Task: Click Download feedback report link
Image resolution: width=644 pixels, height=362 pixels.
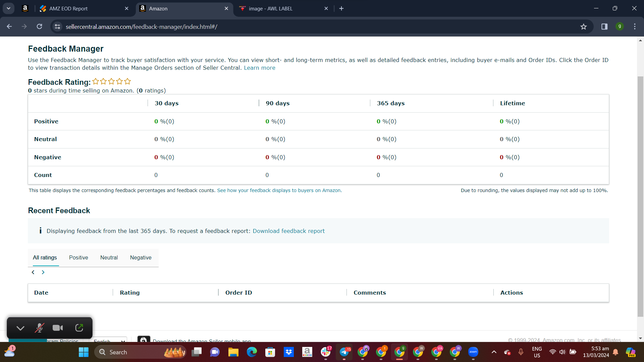Action: pos(289,231)
